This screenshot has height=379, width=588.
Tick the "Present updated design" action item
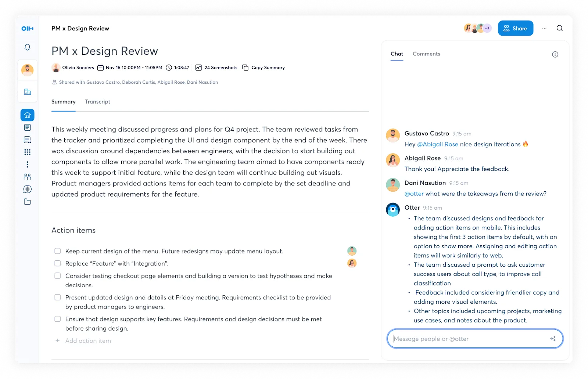(58, 297)
